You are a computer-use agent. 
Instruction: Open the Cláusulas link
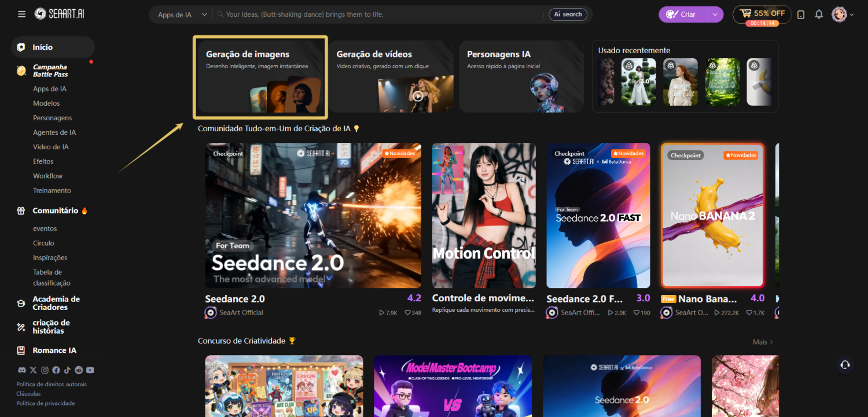pos(28,394)
